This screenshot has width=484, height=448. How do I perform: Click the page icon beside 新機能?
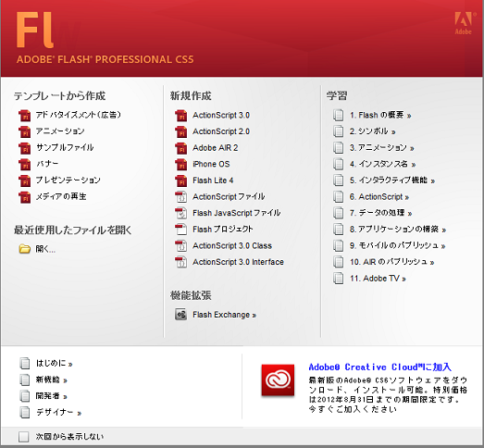25,380
